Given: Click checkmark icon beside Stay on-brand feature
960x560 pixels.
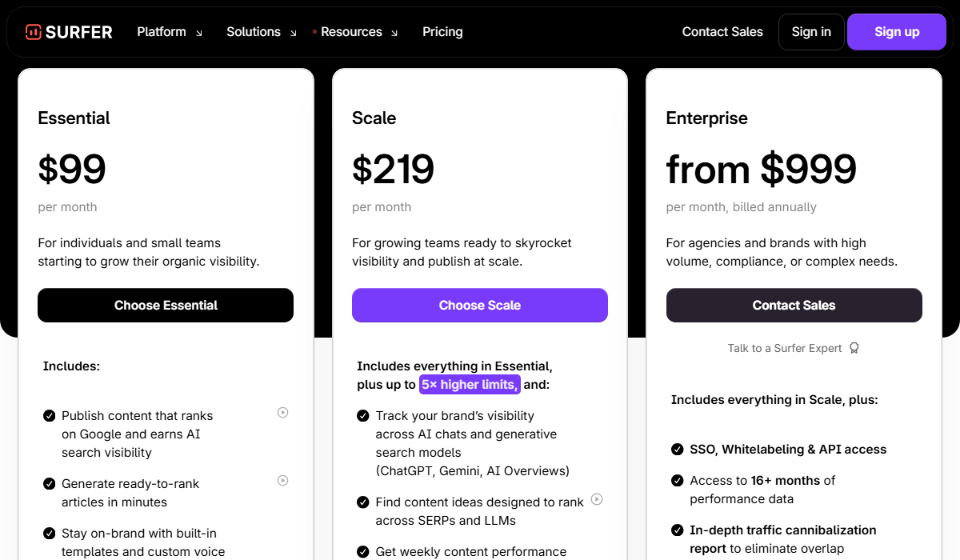Looking at the screenshot, I should tap(50, 534).
